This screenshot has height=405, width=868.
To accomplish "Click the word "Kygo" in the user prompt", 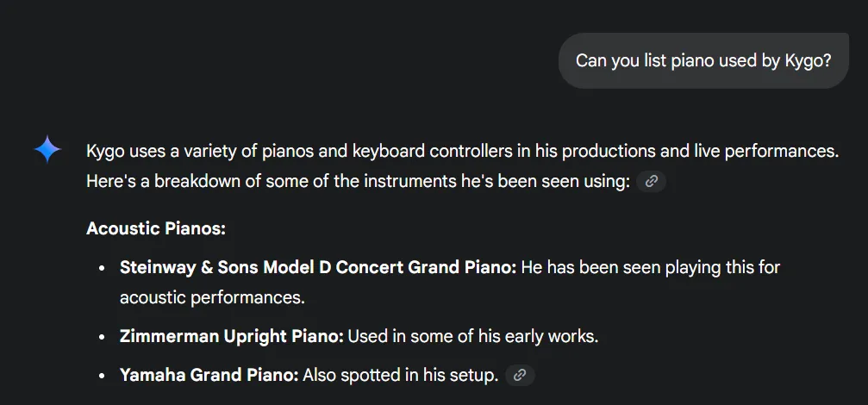I will pos(809,60).
